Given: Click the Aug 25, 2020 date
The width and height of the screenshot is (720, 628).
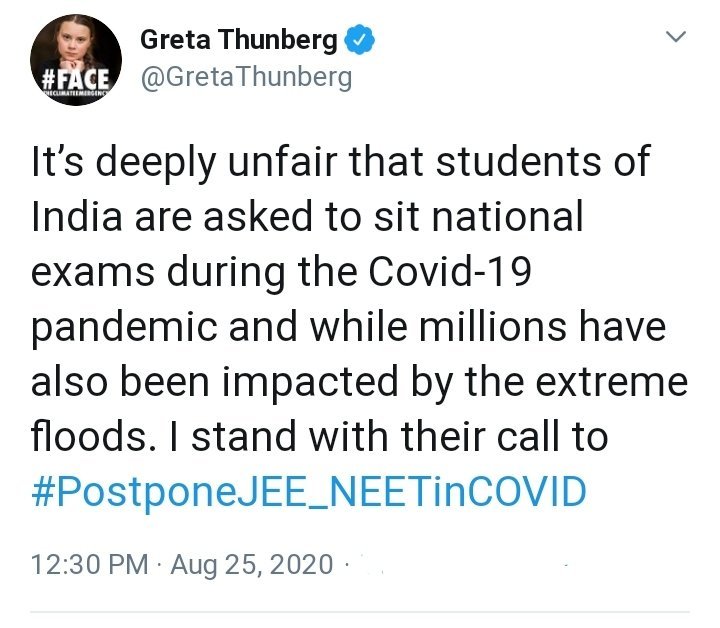Looking at the screenshot, I should [252, 564].
